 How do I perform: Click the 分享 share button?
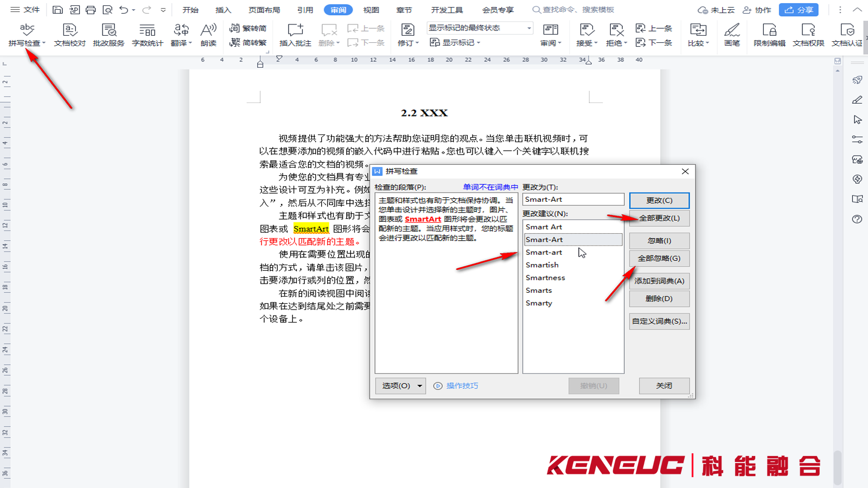(799, 10)
